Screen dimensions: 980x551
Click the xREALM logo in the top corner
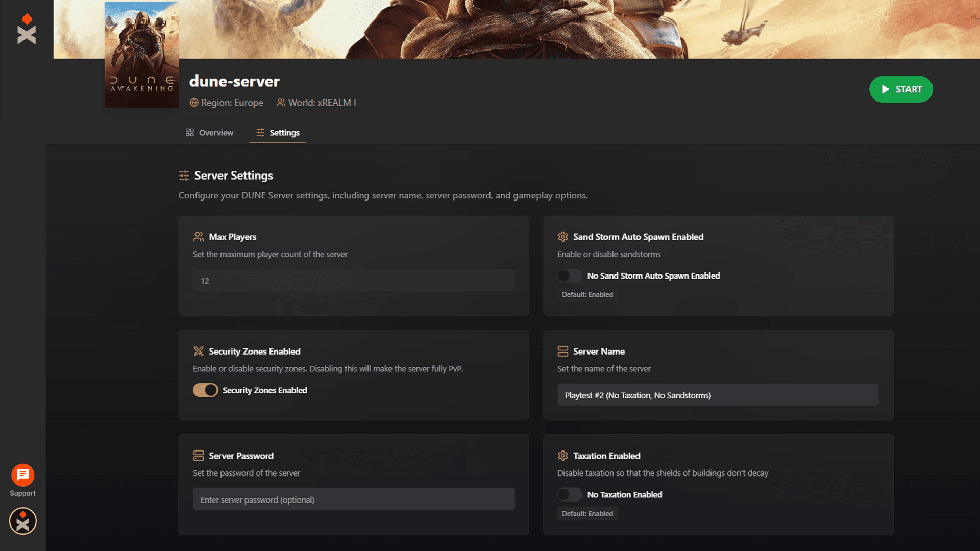click(27, 29)
